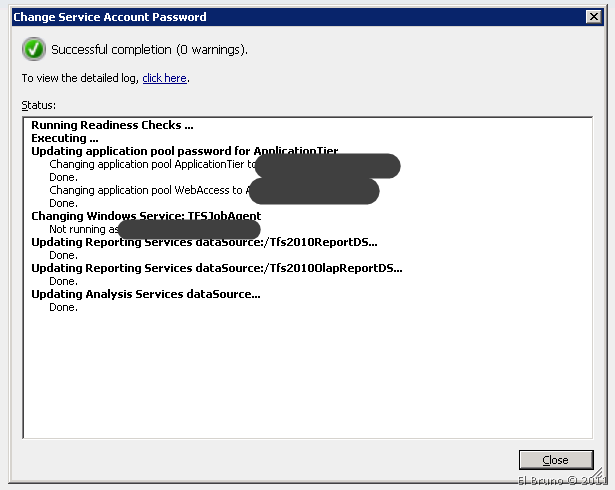Select the 'Running Readiness Checks ...' log line
615x490 pixels.
[x=112, y=125]
